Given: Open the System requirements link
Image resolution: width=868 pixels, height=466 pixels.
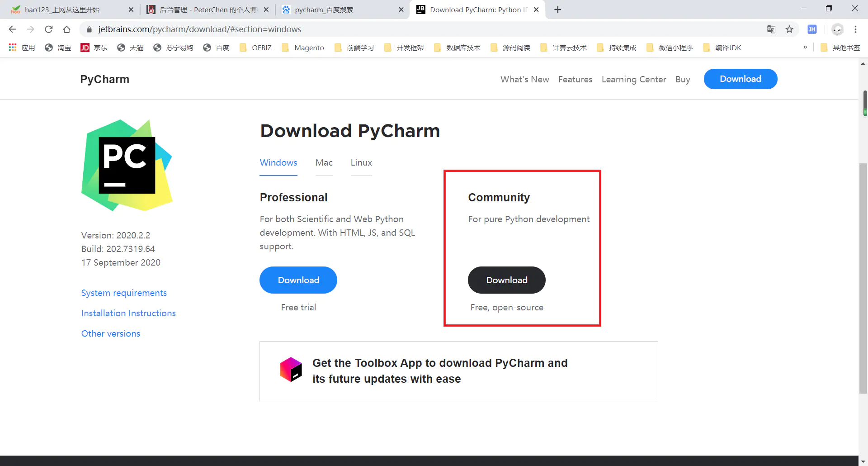Looking at the screenshot, I should (x=124, y=293).
